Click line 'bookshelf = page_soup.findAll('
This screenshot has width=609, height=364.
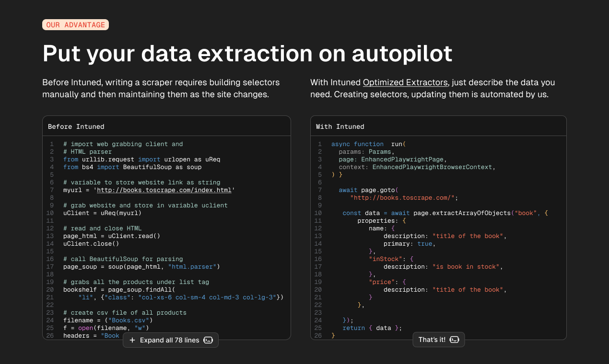[119, 290]
